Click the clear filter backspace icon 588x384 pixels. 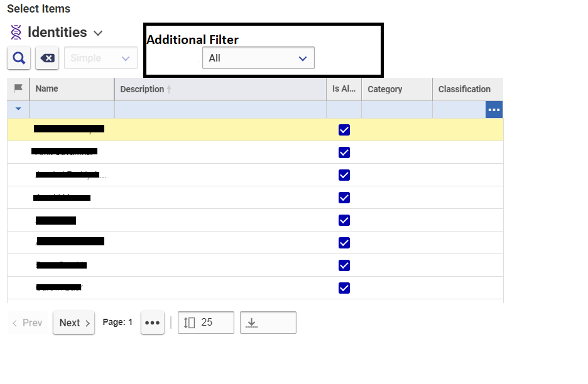pos(47,58)
